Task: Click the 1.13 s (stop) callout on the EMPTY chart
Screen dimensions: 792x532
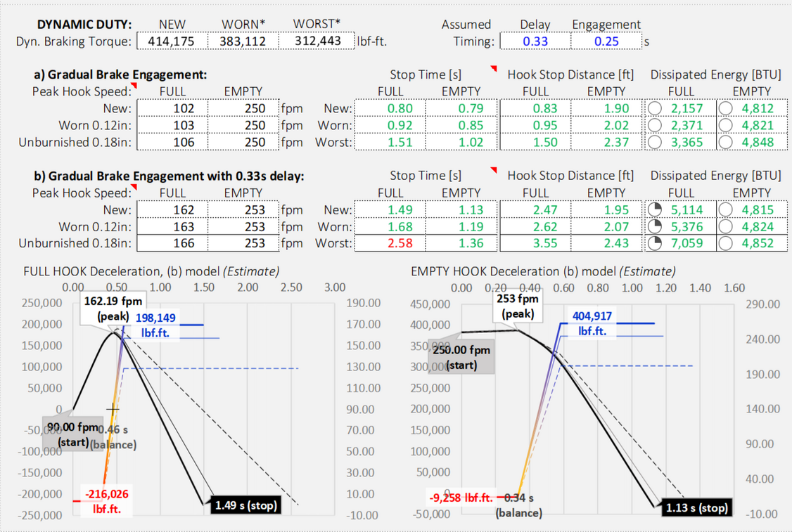Action: (x=697, y=507)
